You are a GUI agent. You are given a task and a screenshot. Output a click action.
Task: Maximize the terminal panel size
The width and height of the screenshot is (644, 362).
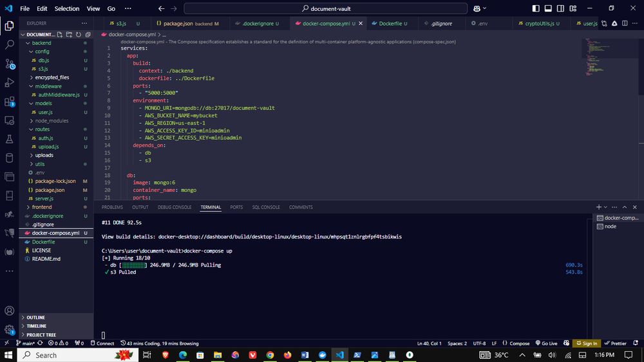[x=625, y=207]
